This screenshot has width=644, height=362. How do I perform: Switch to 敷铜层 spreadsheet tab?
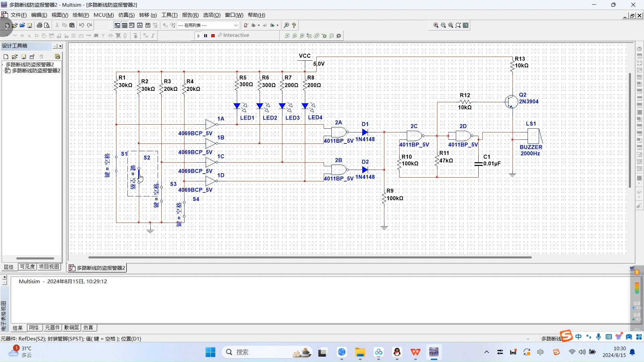71,327
